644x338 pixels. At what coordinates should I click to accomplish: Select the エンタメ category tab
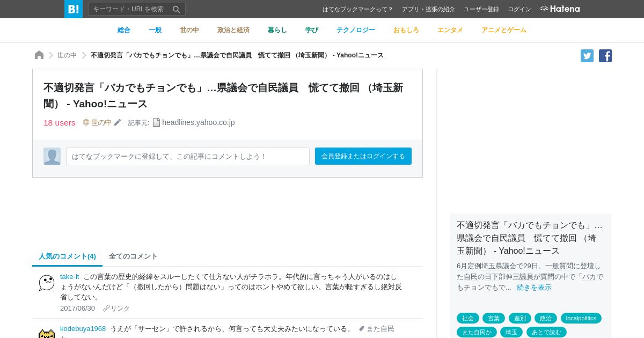[450, 30]
